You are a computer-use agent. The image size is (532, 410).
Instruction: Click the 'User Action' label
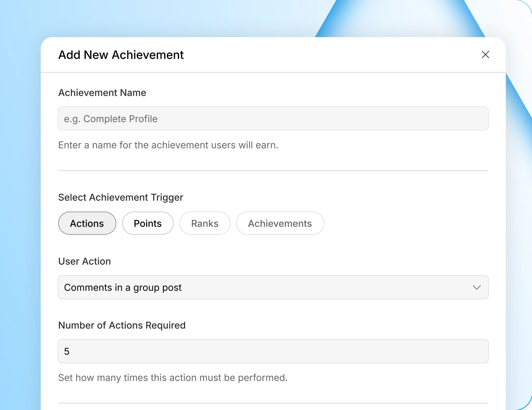tap(85, 261)
